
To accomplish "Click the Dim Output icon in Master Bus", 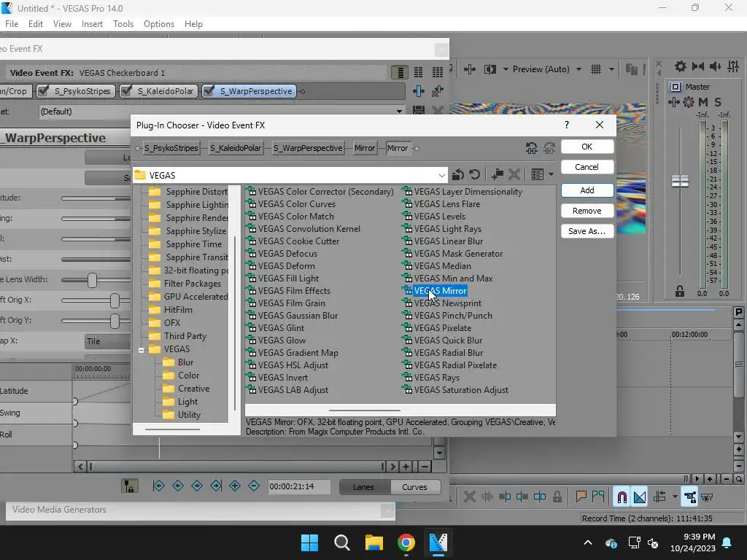I will pyautogui.click(x=715, y=66).
